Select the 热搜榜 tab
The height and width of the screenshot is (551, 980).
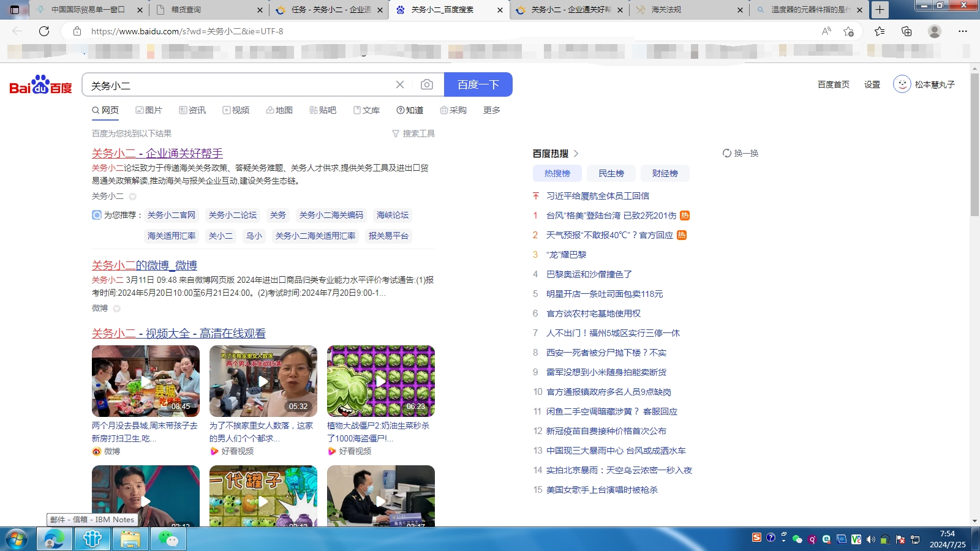(557, 173)
